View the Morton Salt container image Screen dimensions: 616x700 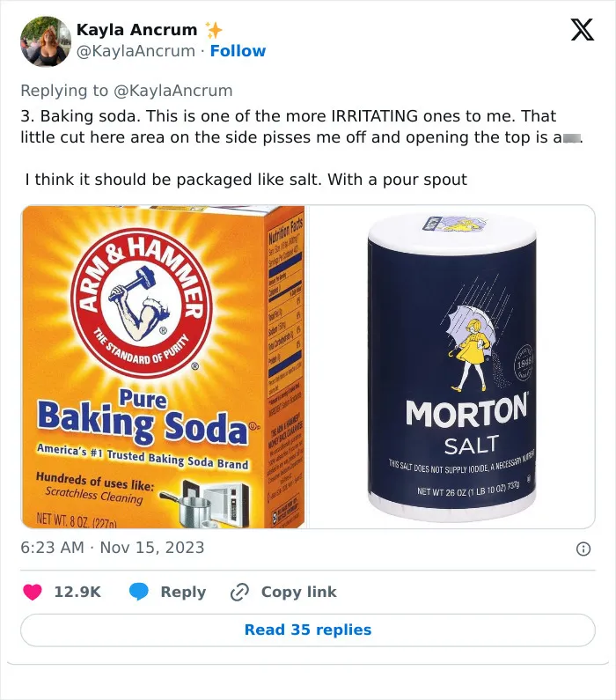[451, 366]
